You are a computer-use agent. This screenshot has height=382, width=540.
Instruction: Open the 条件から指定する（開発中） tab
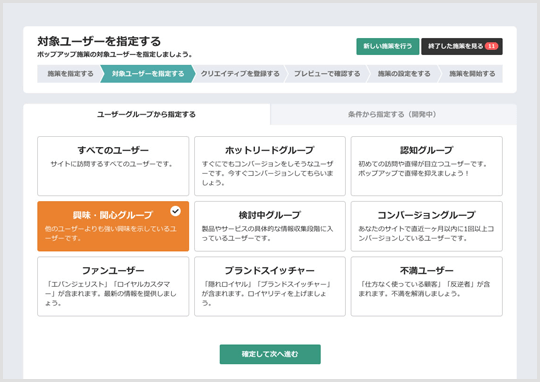click(x=393, y=114)
